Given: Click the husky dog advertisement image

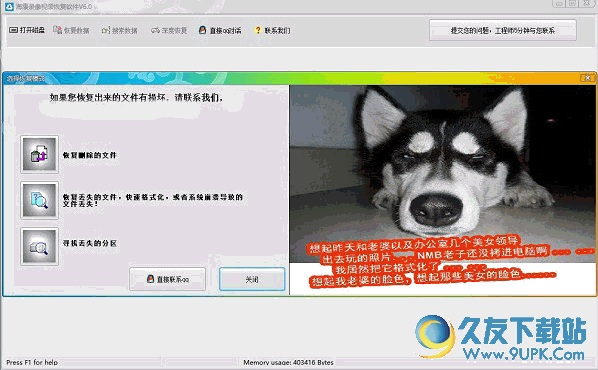Looking at the screenshot, I should (x=443, y=190).
